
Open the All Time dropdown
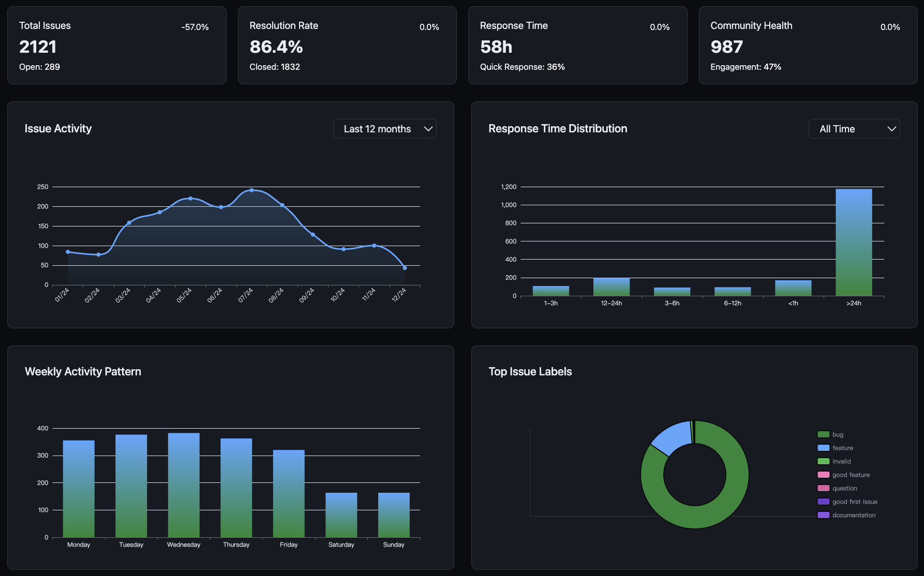[x=854, y=129]
